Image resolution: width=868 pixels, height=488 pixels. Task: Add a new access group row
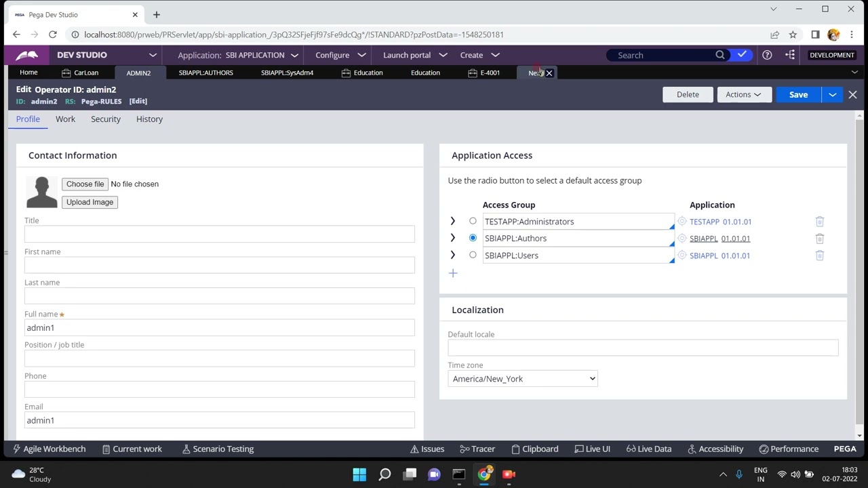point(453,273)
